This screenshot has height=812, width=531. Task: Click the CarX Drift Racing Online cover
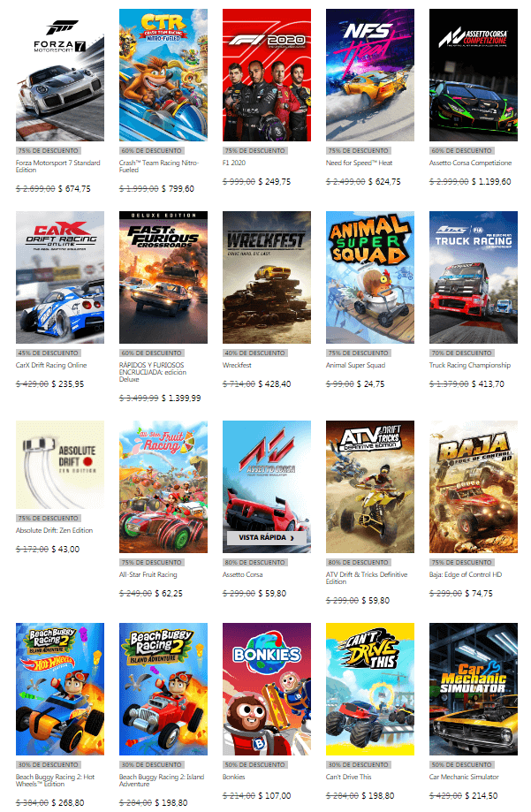pyautogui.click(x=59, y=277)
